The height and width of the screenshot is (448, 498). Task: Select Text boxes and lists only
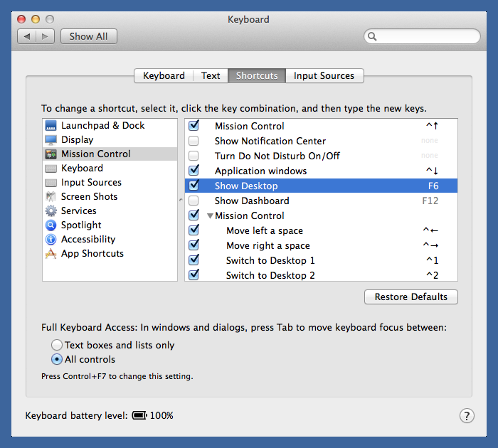tap(57, 346)
